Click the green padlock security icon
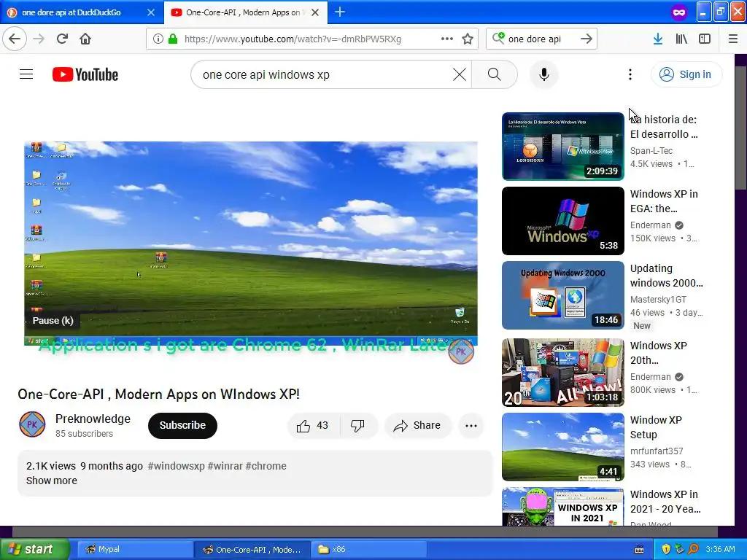This screenshot has width=747, height=560. tap(173, 39)
